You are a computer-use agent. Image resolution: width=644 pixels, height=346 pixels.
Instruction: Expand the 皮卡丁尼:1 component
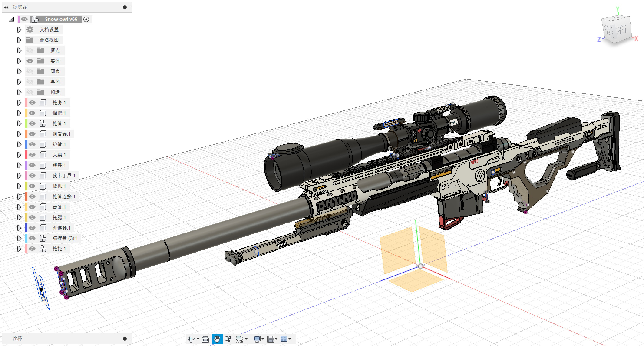pyautogui.click(x=19, y=176)
